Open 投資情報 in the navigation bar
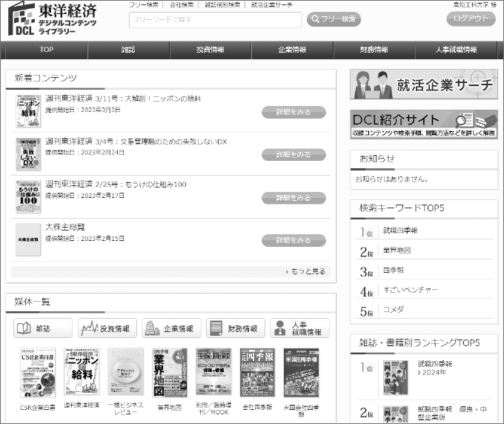The height and width of the screenshot is (424, 504). click(x=210, y=50)
